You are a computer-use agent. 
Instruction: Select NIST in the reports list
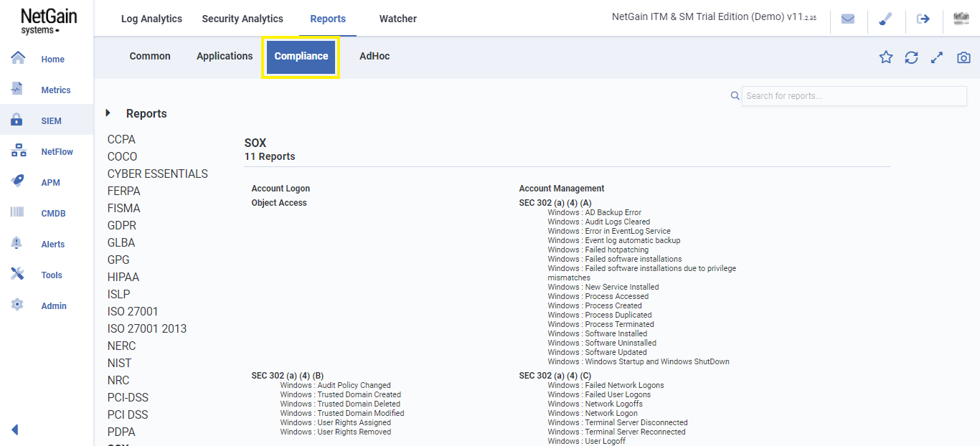[120, 363]
